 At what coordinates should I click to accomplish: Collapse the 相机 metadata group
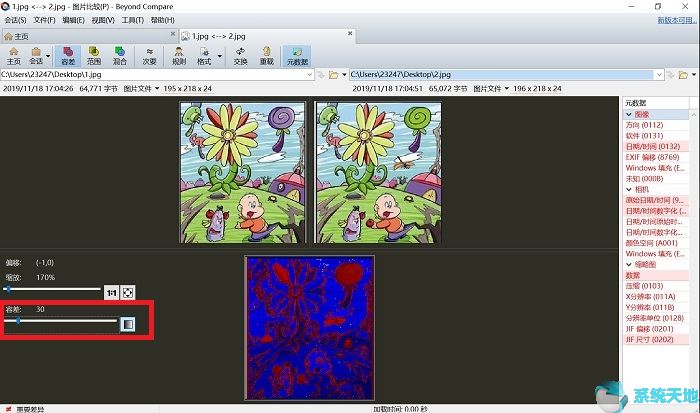click(x=629, y=189)
